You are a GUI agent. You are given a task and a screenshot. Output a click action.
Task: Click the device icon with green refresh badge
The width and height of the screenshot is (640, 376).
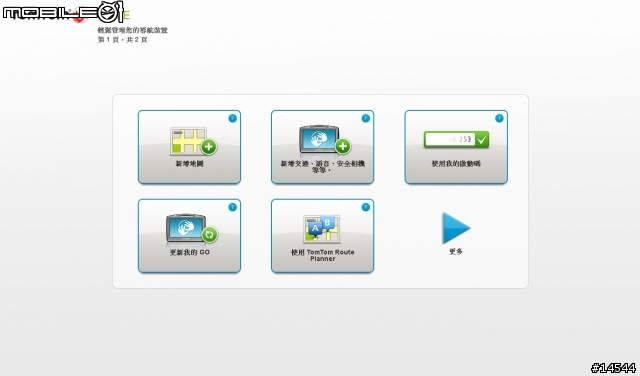[192, 229]
